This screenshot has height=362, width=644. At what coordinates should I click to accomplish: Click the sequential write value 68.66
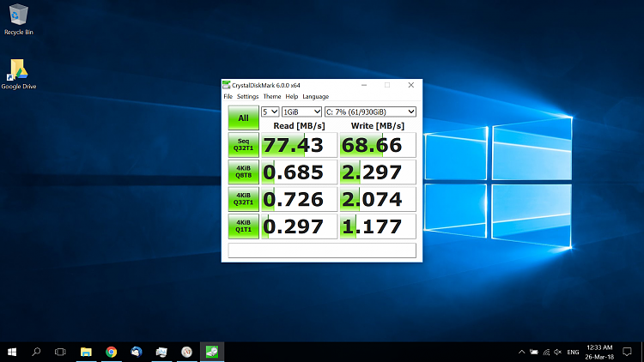[378, 145]
